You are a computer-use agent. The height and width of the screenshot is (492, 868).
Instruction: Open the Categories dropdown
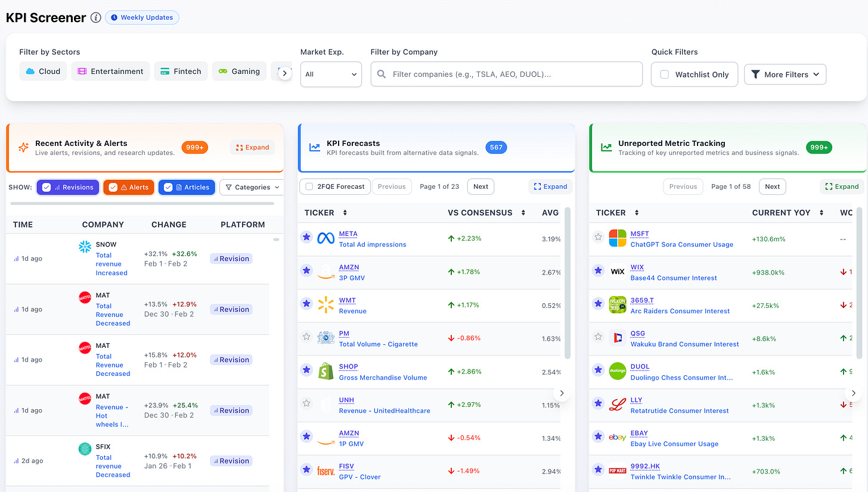click(252, 187)
